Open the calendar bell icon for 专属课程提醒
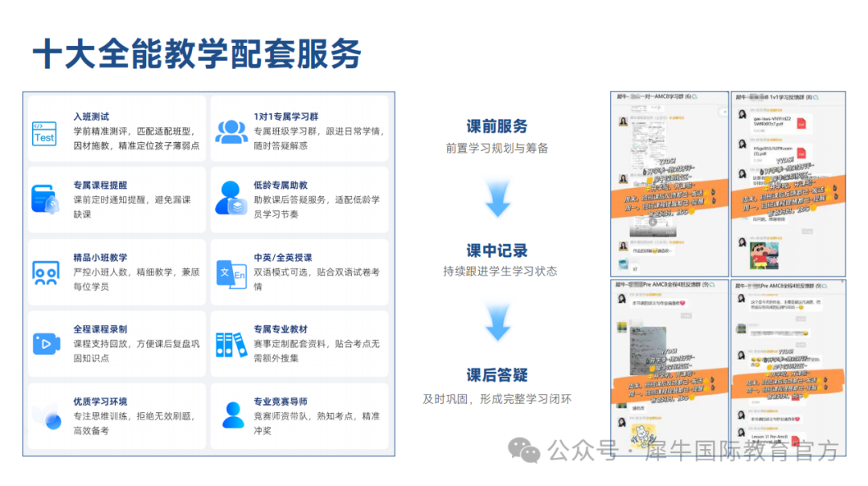Screen dimensions: 868x486 click(x=45, y=200)
